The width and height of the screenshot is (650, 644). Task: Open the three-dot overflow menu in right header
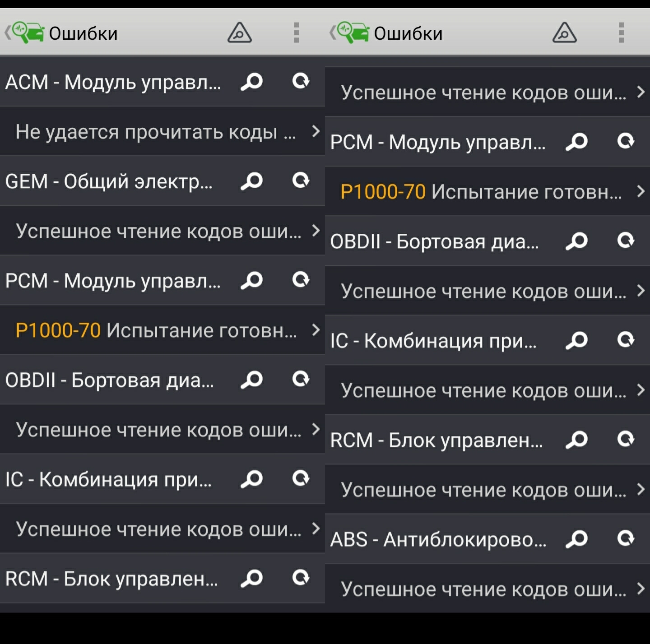tap(621, 33)
